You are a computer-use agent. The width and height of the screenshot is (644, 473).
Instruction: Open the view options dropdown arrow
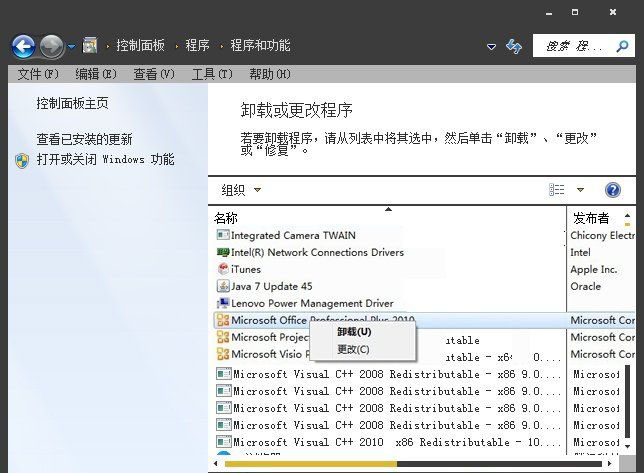580,190
